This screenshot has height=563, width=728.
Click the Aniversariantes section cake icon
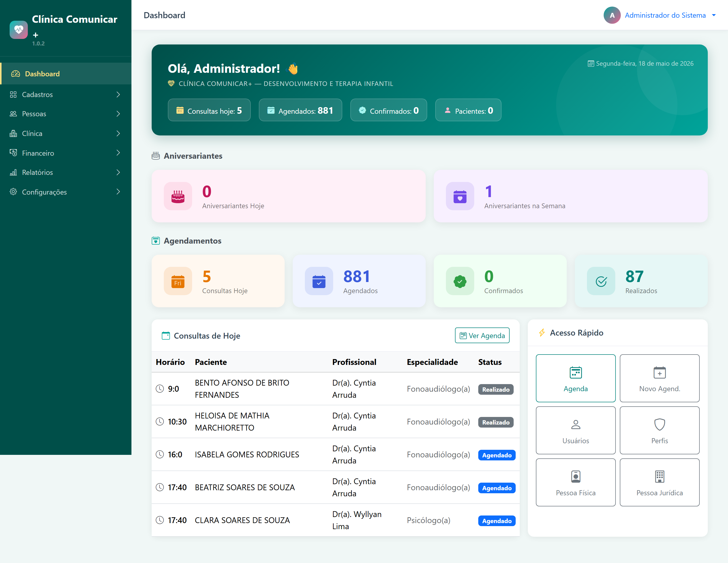click(x=156, y=156)
